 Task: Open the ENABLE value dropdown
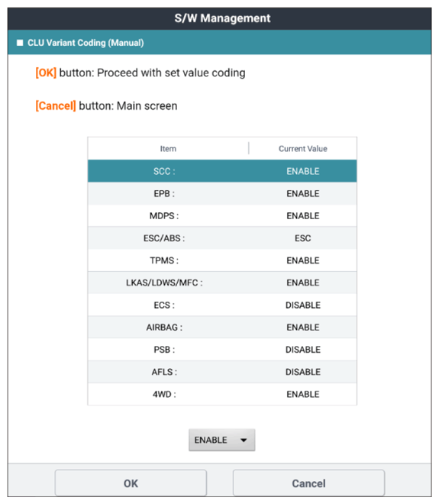point(221,440)
